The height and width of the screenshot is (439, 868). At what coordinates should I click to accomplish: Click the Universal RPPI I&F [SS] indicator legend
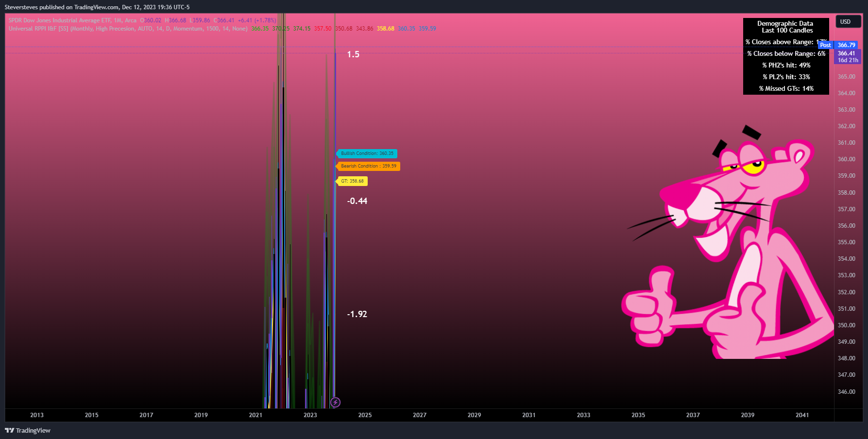tap(128, 29)
